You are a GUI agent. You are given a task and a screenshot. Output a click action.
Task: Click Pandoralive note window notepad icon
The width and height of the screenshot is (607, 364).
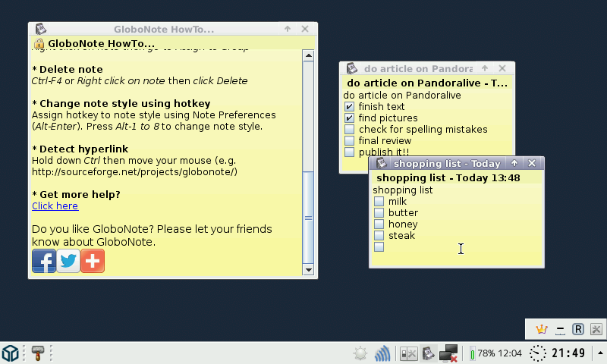click(351, 68)
